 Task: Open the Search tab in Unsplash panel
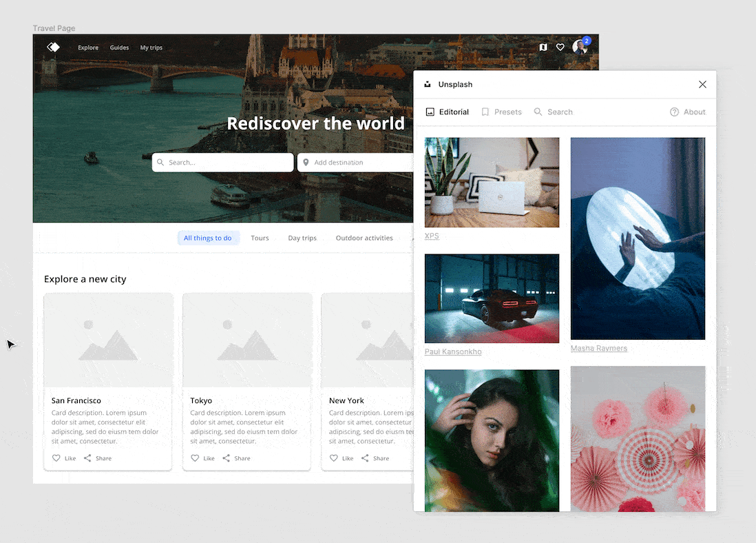tap(553, 112)
